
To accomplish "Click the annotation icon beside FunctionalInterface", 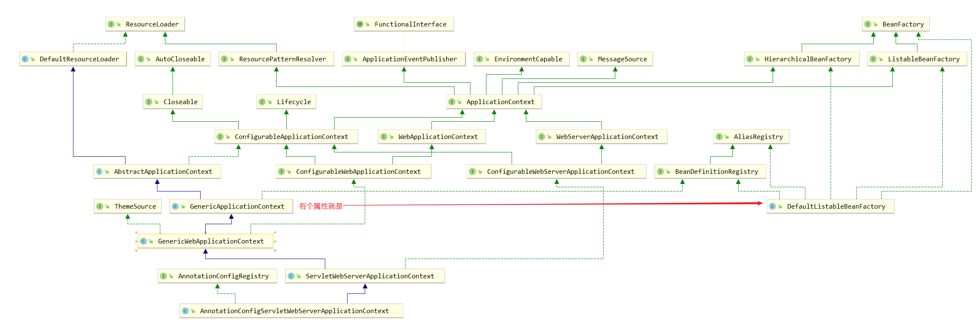I will click(360, 24).
